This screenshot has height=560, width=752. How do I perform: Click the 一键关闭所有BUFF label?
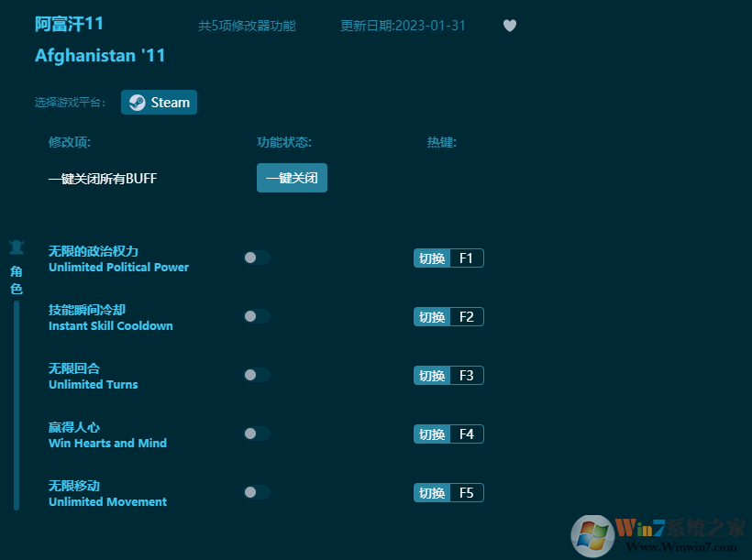click(103, 179)
